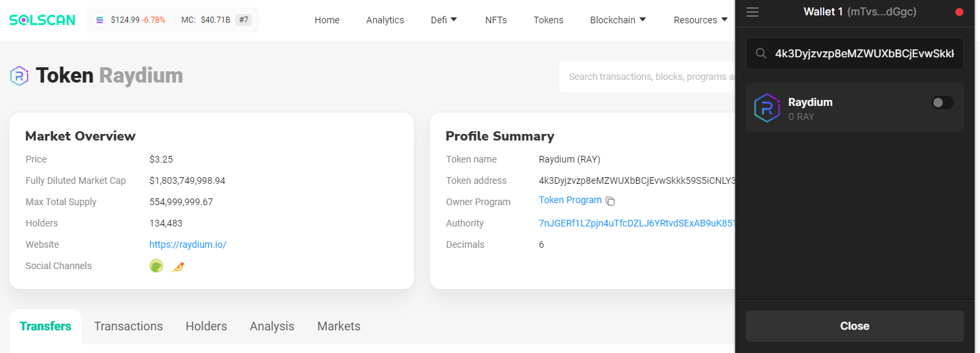Click the Decimals value 6
This screenshot has width=980, height=353.
(x=542, y=244)
